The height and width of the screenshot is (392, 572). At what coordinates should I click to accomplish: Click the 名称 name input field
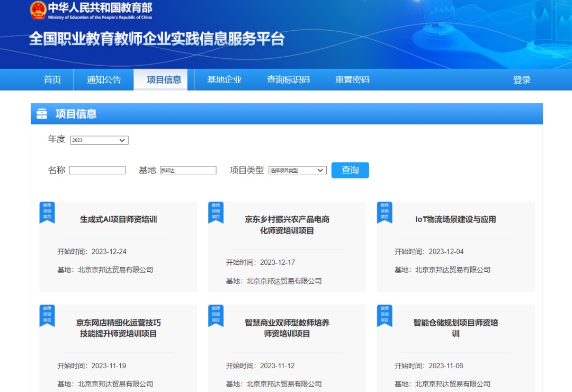pos(97,171)
